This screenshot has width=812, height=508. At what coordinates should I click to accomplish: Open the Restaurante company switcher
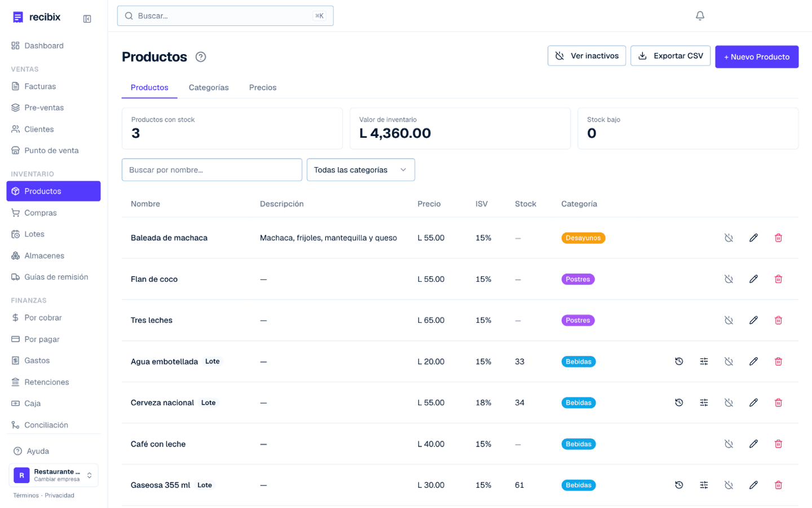[54, 475]
